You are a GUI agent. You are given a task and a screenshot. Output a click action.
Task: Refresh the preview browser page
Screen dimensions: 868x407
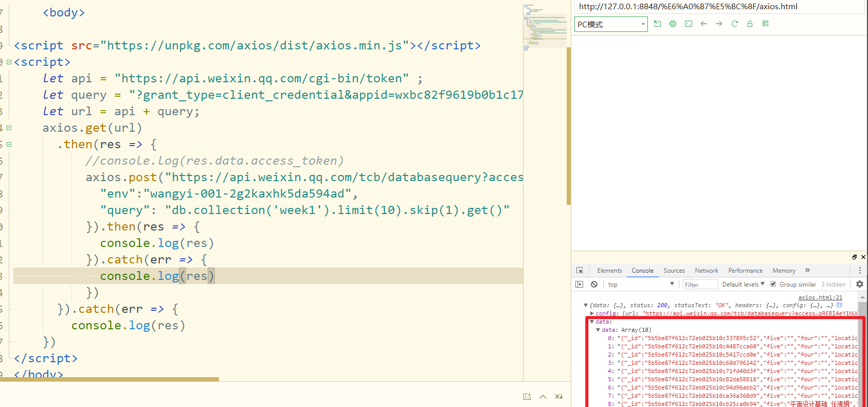tap(734, 24)
